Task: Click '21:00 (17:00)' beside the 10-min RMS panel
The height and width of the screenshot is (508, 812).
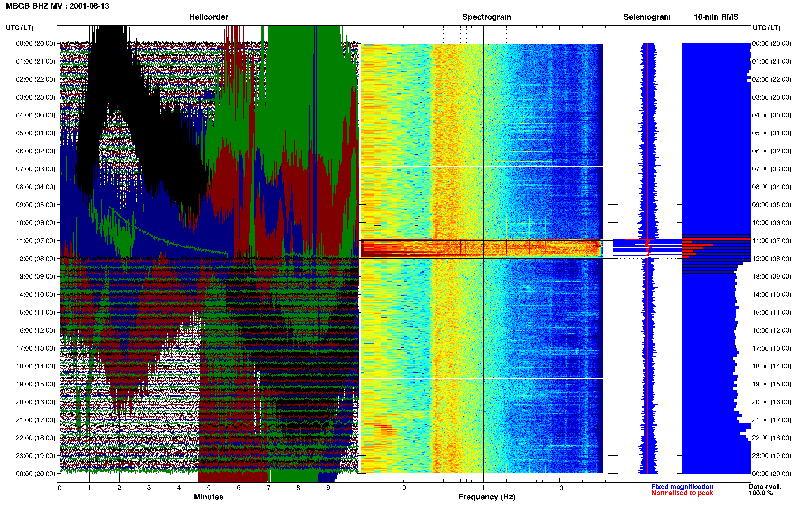Action: pos(772,420)
